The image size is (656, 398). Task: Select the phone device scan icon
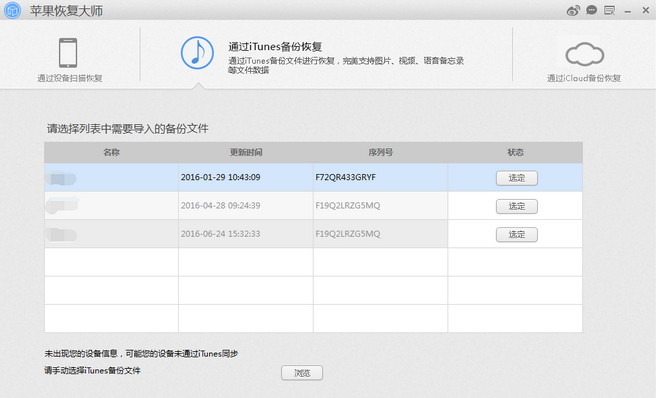tap(68, 53)
